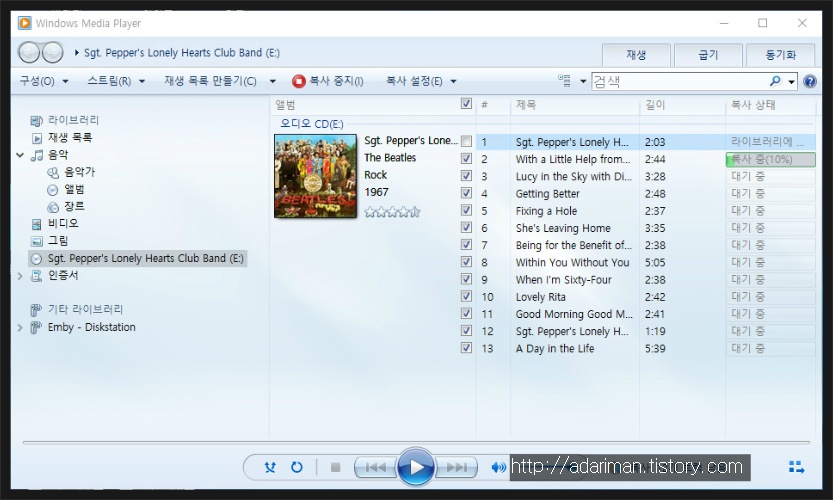
Task: Uncheck Within You Without You checkbox
Action: [x=466, y=261]
